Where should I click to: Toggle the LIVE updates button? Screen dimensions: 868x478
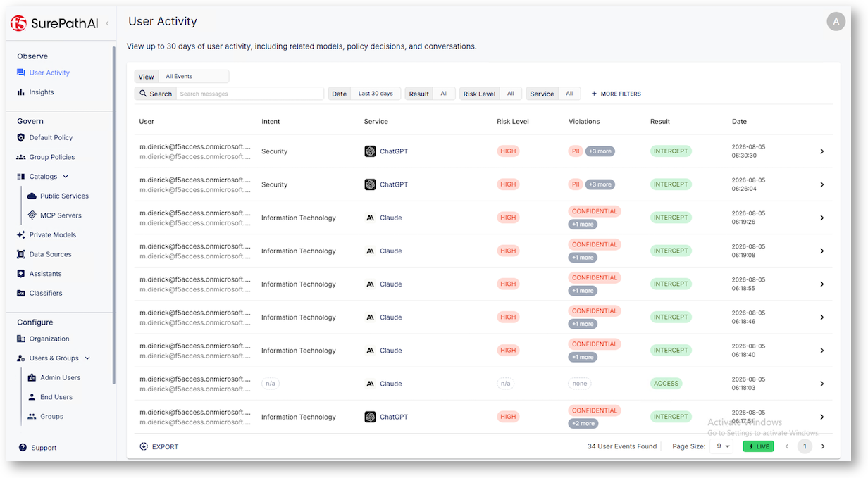click(x=758, y=446)
